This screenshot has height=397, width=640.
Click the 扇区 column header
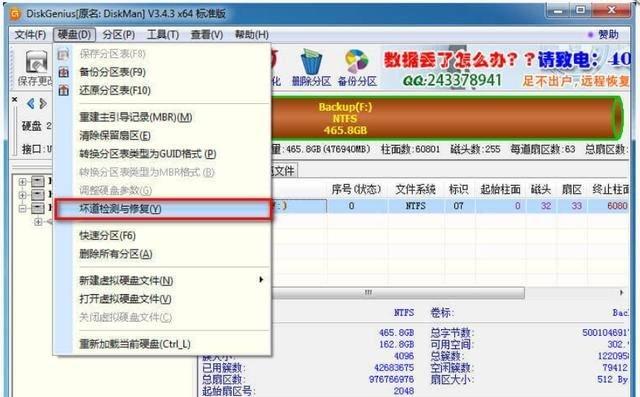(571, 189)
